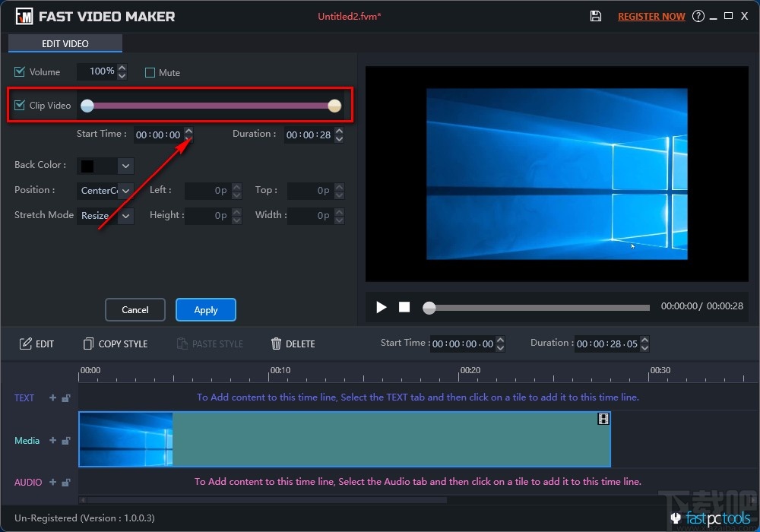This screenshot has width=760, height=532.
Task: Click the video preview image
Action: [x=557, y=174]
